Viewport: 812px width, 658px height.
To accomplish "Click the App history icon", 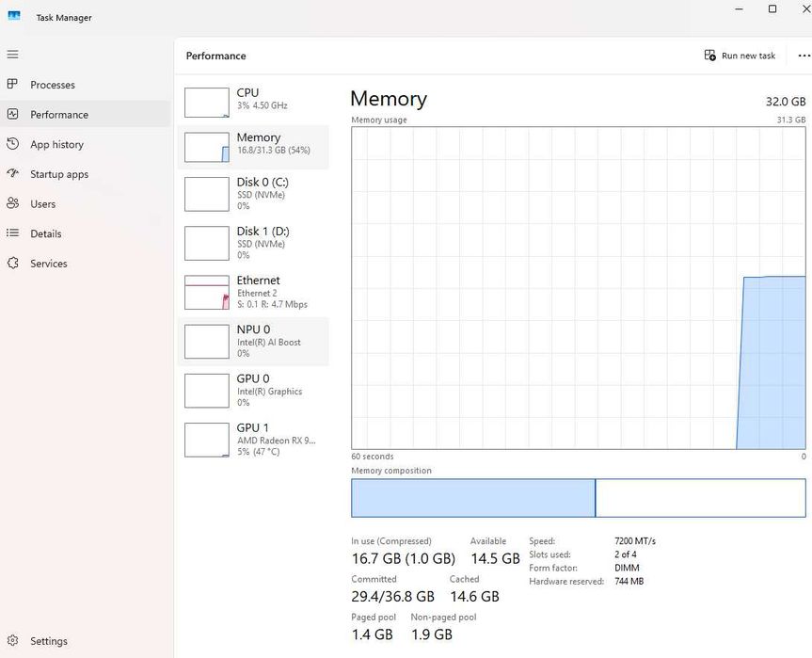I will (12, 144).
